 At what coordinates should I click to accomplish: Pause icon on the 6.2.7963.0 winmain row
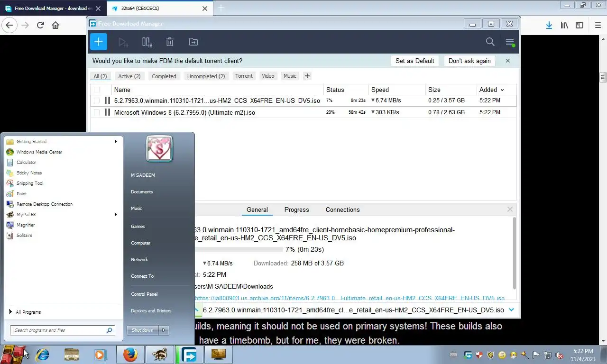click(x=107, y=100)
